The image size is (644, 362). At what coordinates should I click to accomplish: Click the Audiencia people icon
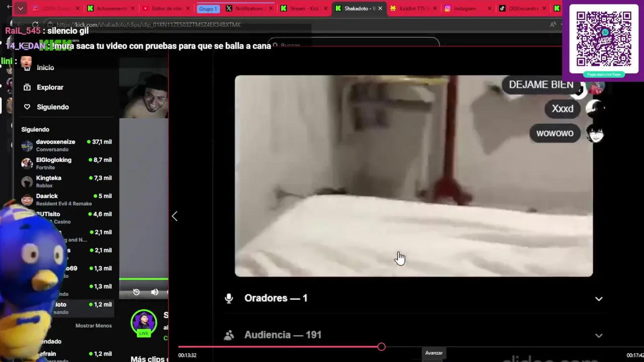[229, 335]
